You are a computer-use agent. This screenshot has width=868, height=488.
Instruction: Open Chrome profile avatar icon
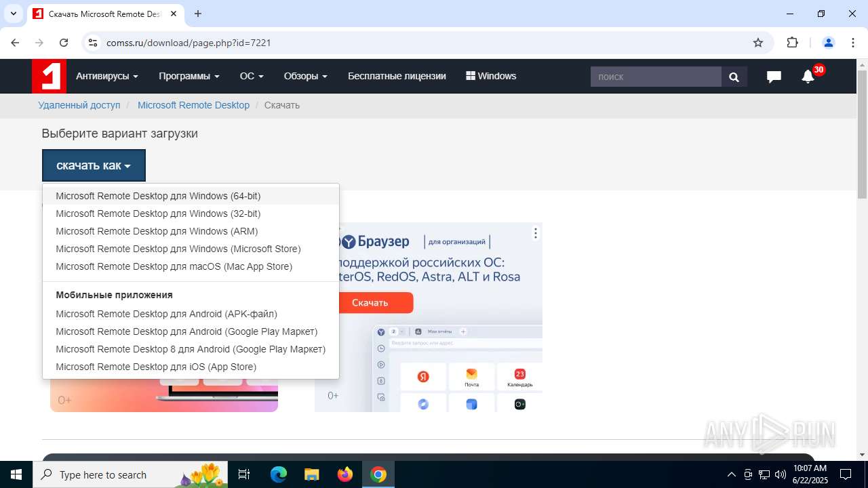(x=828, y=43)
